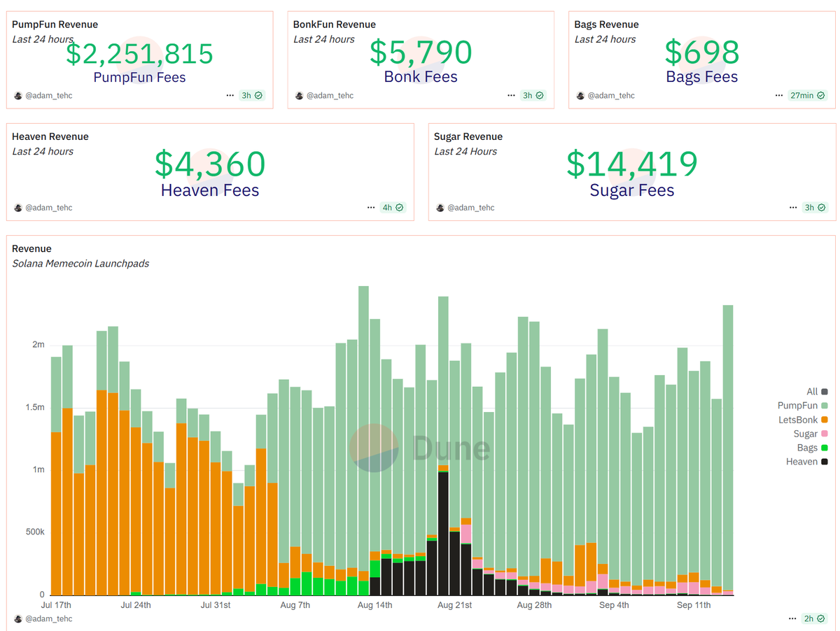The image size is (840, 631).
Task: Open the BonkFun Revenue card's three-dot menu
Action: 512,95
